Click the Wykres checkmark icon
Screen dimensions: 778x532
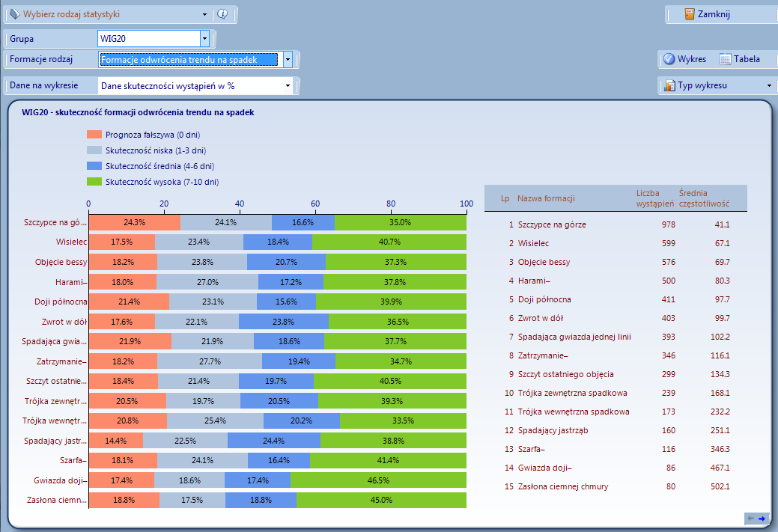tap(669, 59)
